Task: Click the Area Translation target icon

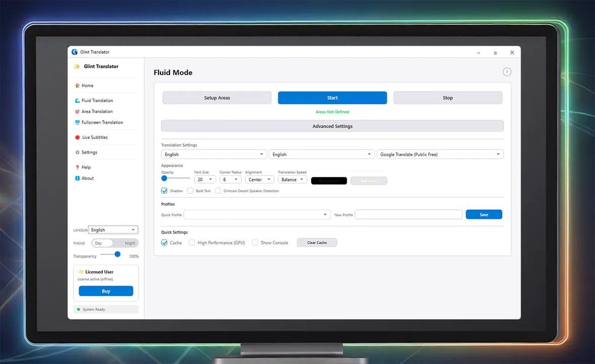Action: [77, 111]
